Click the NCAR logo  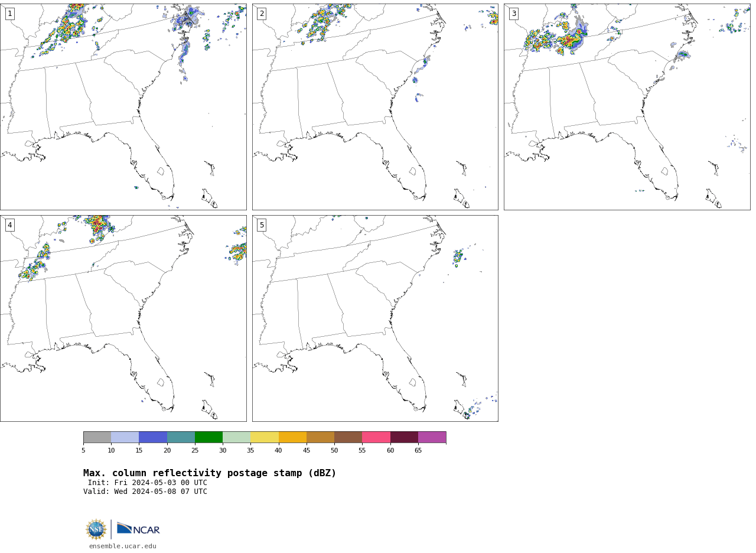click(138, 529)
